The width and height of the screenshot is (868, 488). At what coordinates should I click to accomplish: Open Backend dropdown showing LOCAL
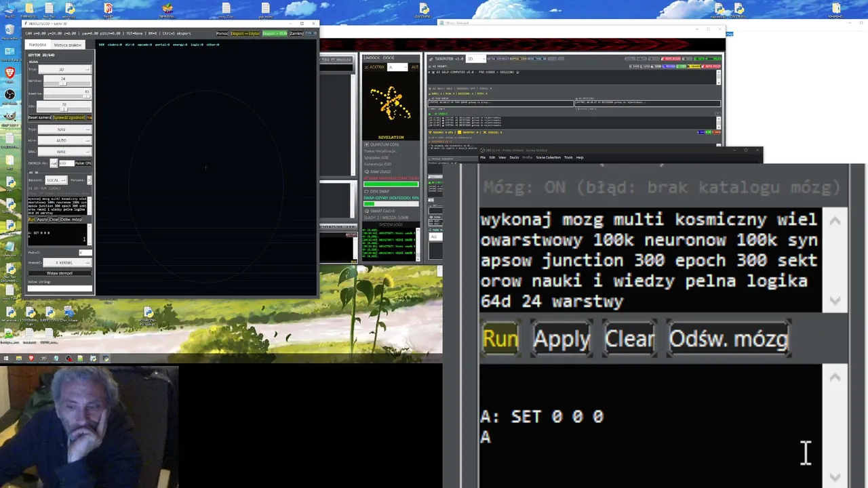click(x=56, y=180)
